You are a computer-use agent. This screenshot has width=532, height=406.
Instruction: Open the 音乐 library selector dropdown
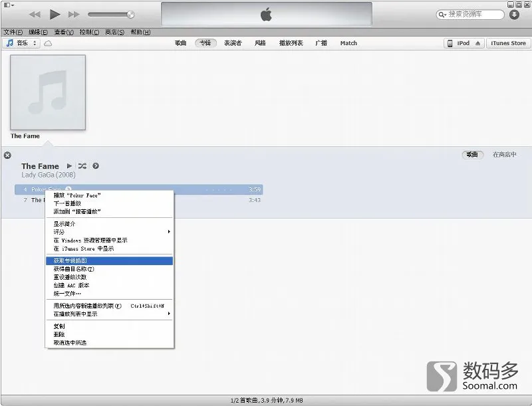(22, 43)
